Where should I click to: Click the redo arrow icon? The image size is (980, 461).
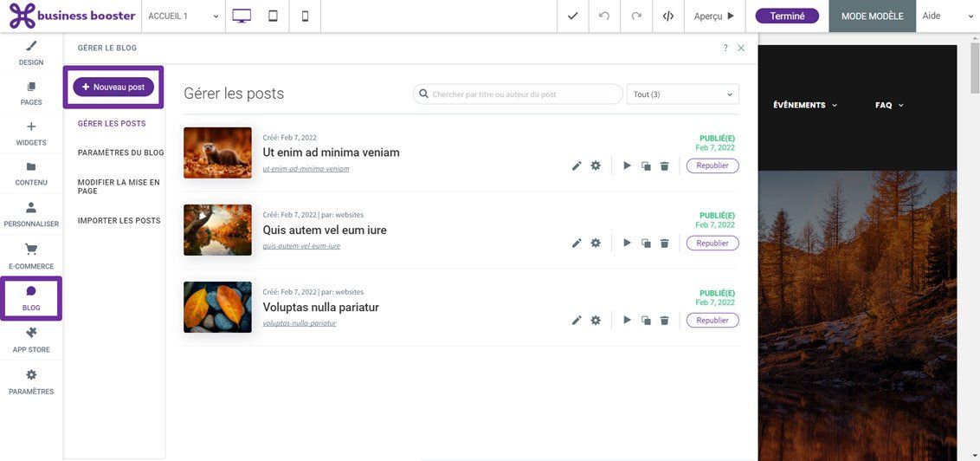(x=636, y=16)
